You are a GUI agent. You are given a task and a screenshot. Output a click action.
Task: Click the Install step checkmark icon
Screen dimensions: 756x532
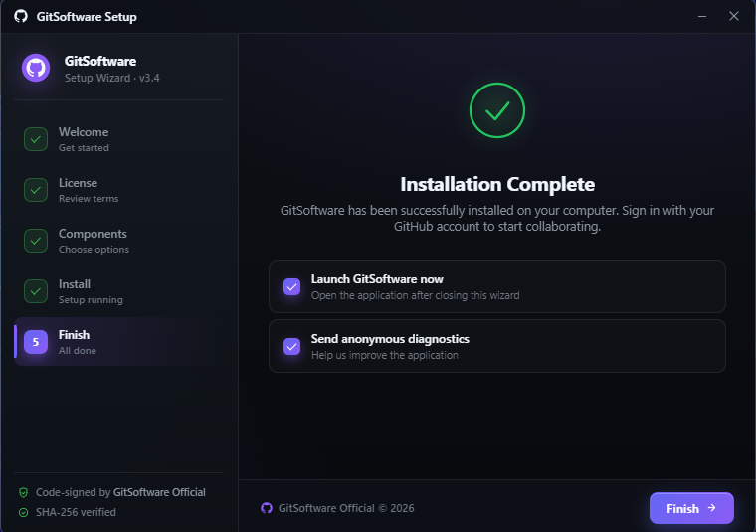36,291
